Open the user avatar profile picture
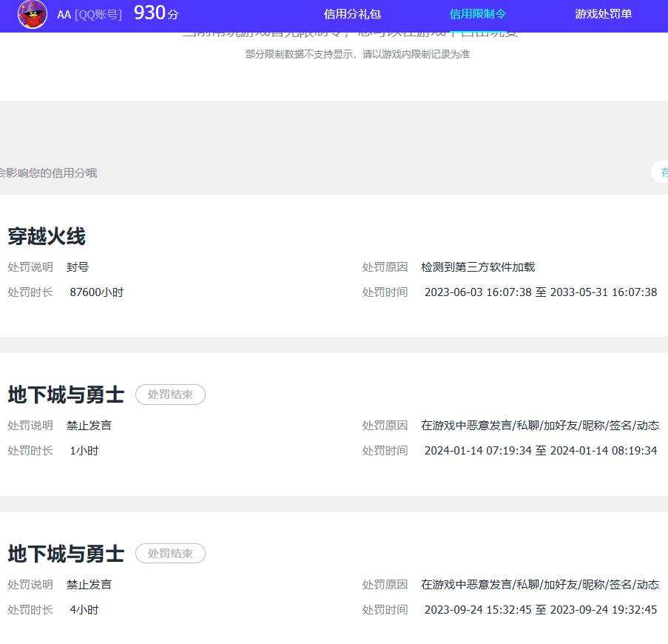668x644 pixels. [33, 14]
